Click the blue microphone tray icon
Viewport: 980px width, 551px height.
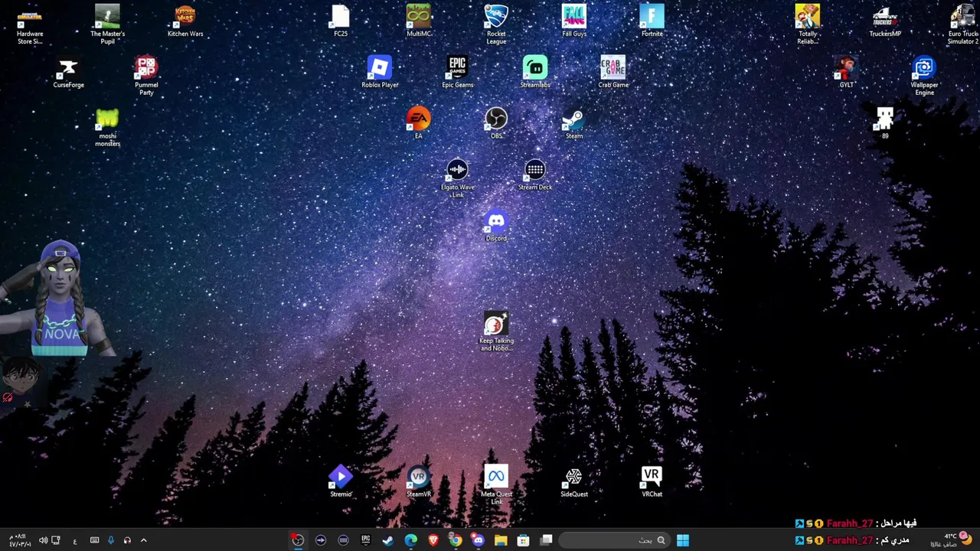click(x=111, y=540)
